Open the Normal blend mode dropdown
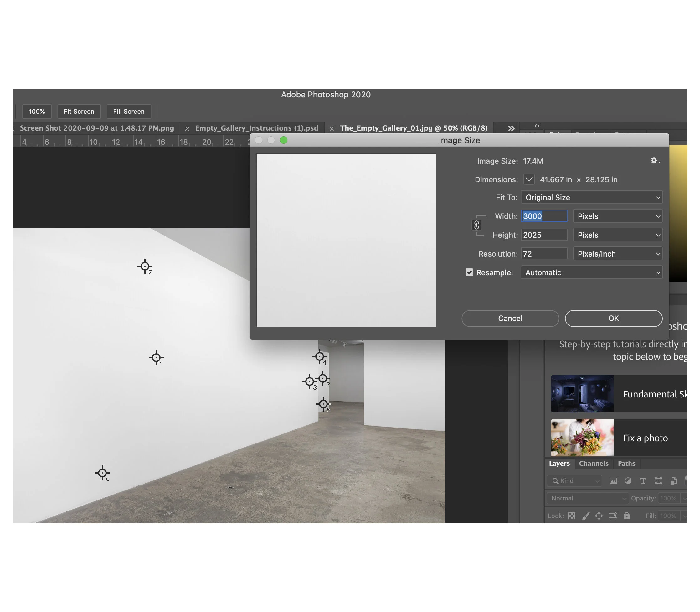The height and width of the screenshot is (612, 700). coord(587,498)
